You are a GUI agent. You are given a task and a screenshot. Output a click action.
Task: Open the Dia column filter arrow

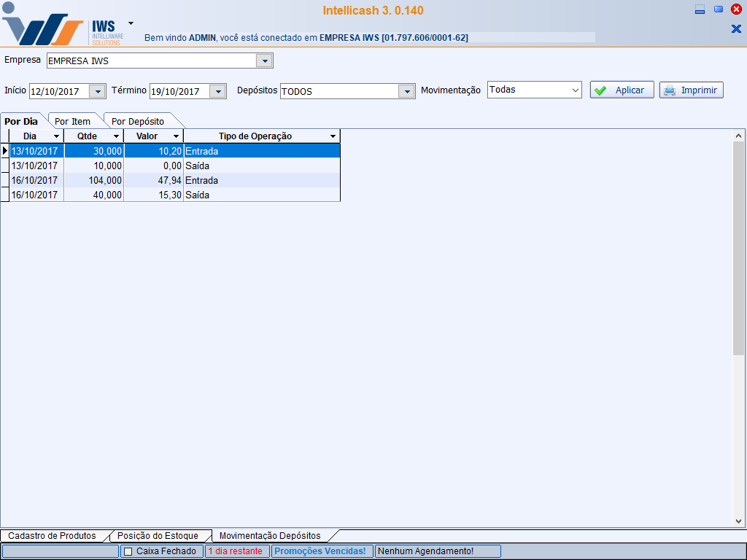pyautogui.click(x=57, y=136)
